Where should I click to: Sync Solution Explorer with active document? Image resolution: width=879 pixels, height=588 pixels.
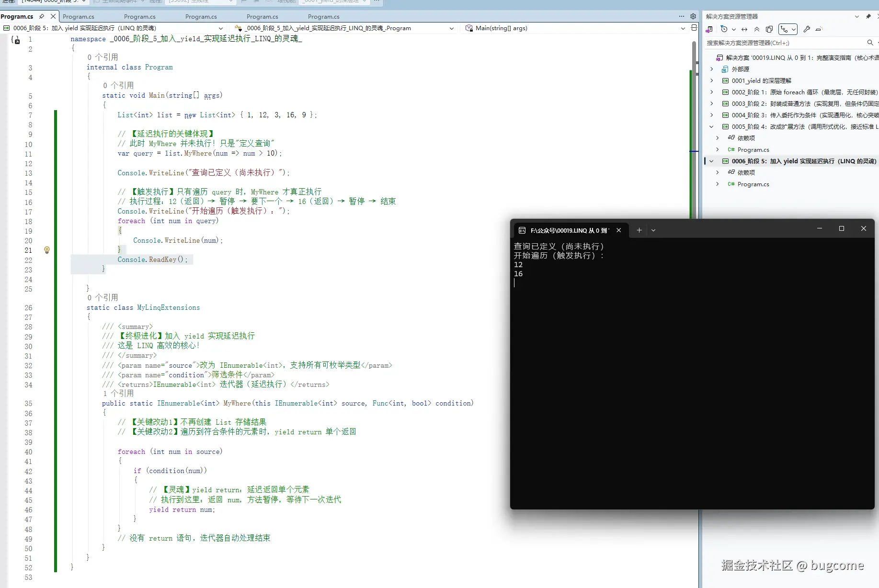[744, 29]
